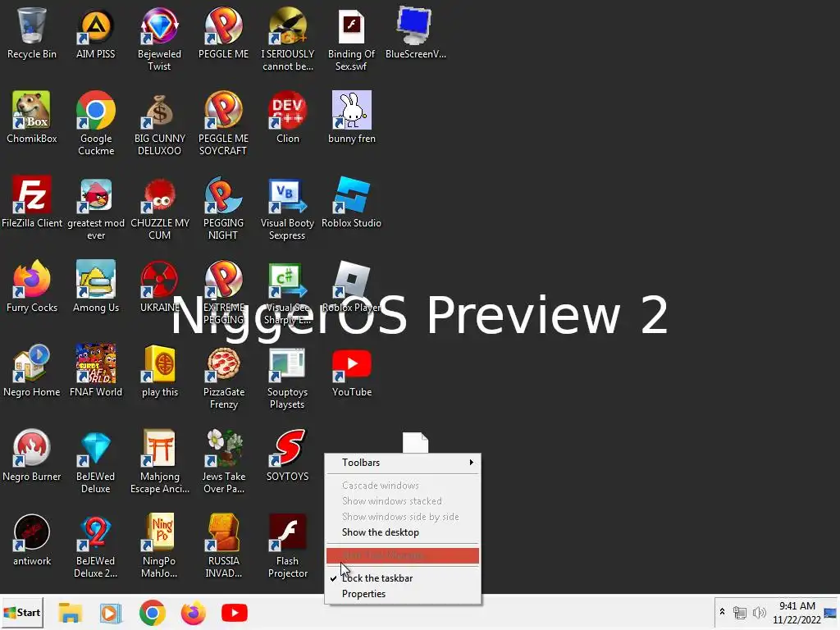Open YouTube from the taskbar
Viewport: 840px width, 630px height.
(234, 613)
